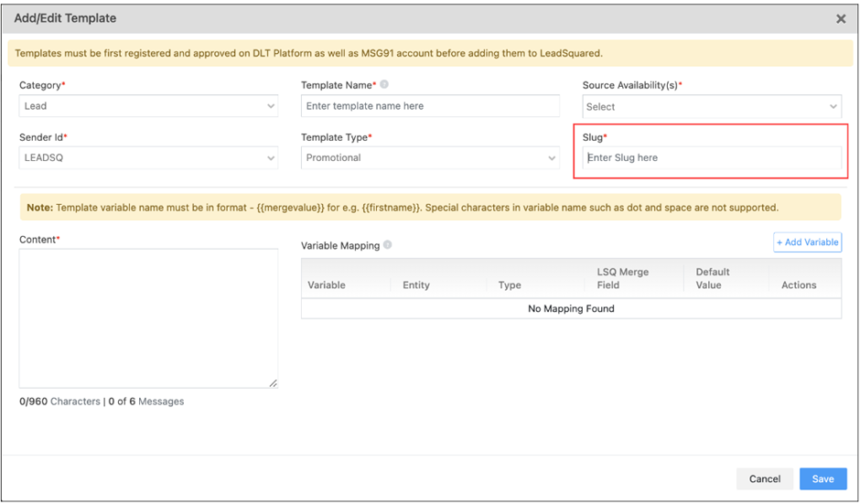Click the info icon beside Variable Mapping

[x=388, y=245]
